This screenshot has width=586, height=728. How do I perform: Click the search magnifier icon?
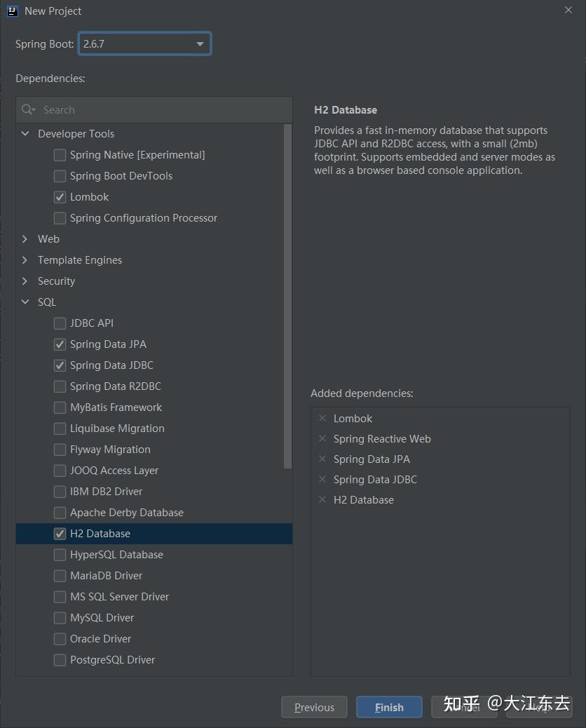tap(28, 109)
